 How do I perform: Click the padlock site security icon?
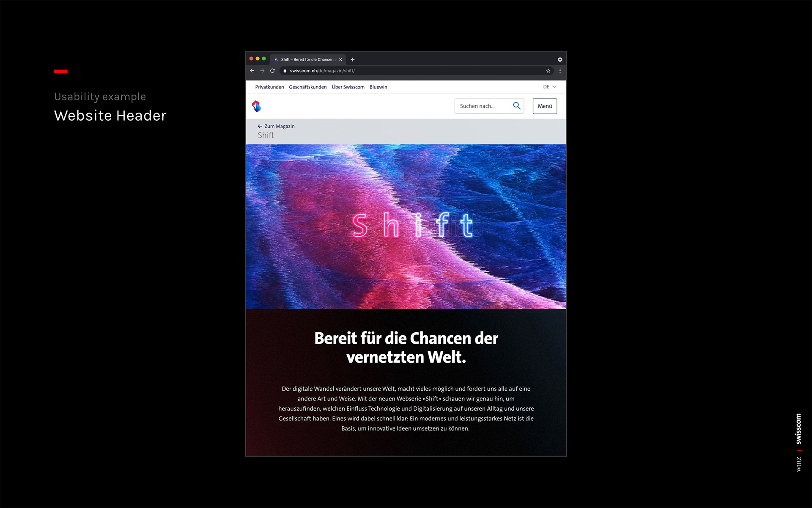point(285,71)
